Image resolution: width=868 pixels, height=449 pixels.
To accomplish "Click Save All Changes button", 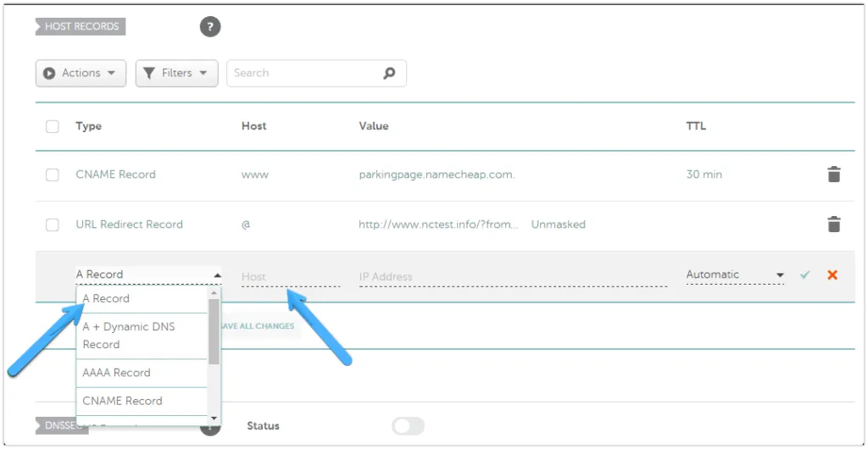I will 258,326.
